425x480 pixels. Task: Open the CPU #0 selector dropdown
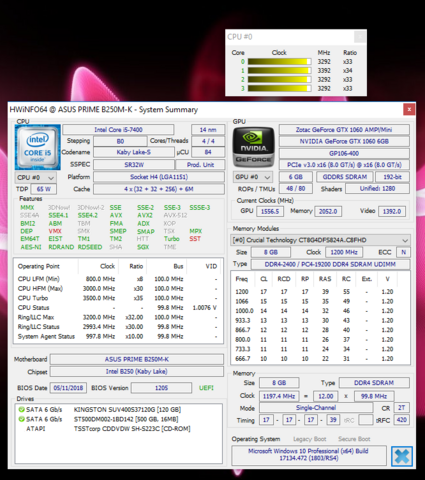pos(36,177)
